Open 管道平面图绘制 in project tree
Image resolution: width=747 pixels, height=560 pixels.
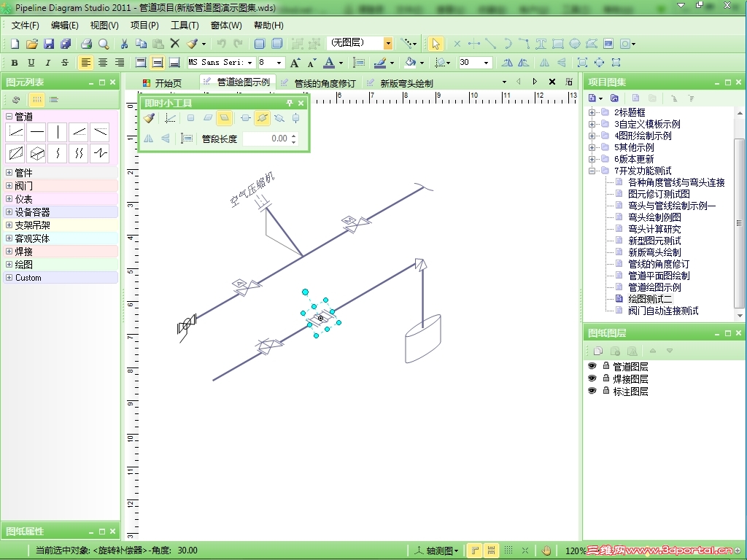click(x=659, y=276)
